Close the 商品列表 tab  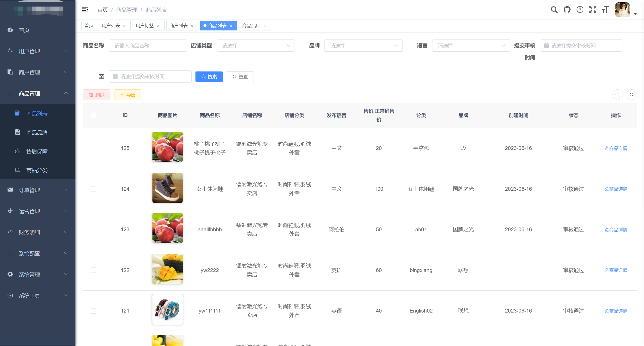(231, 26)
